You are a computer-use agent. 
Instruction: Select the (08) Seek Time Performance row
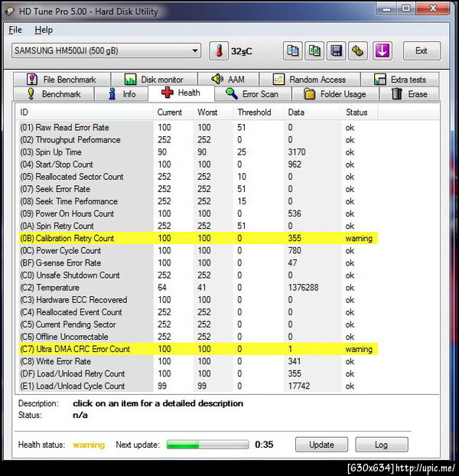197,201
